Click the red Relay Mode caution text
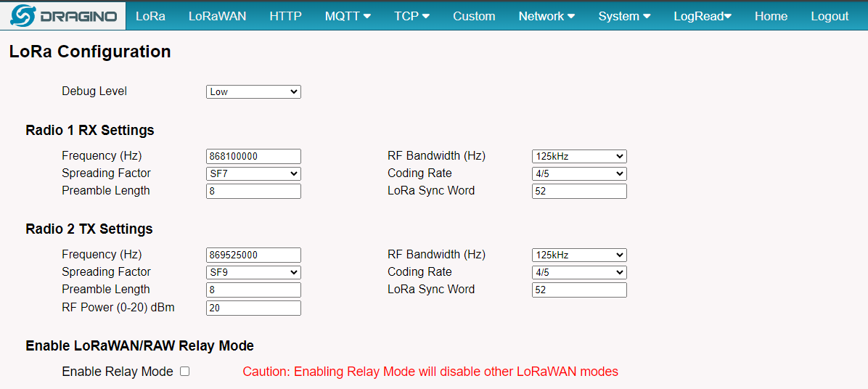The image size is (868, 389). [x=430, y=372]
